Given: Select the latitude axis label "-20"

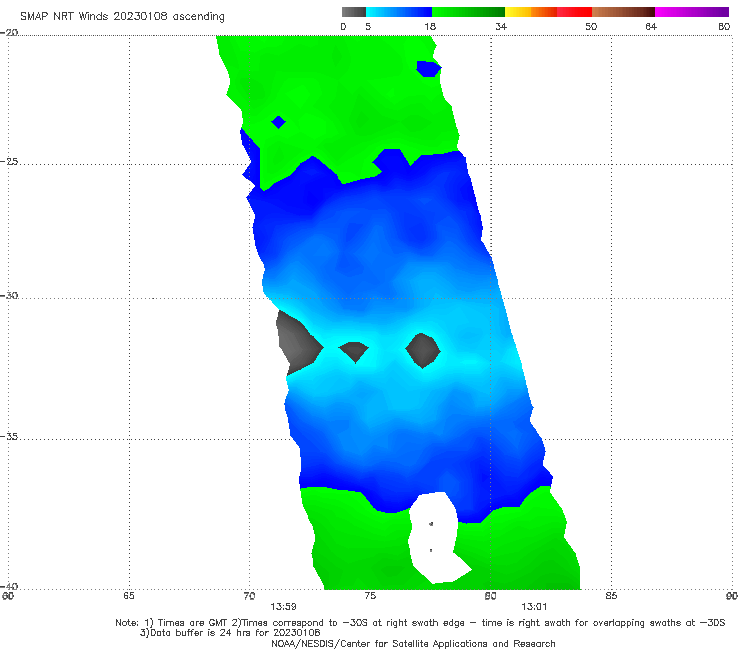Looking at the screenshot, I should pos(9,32).
